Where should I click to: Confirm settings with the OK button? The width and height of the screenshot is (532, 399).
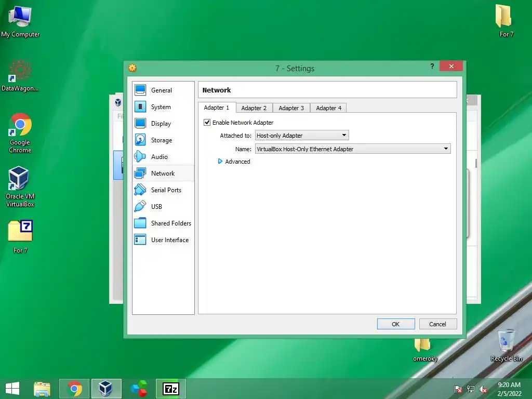coord(395,324)
